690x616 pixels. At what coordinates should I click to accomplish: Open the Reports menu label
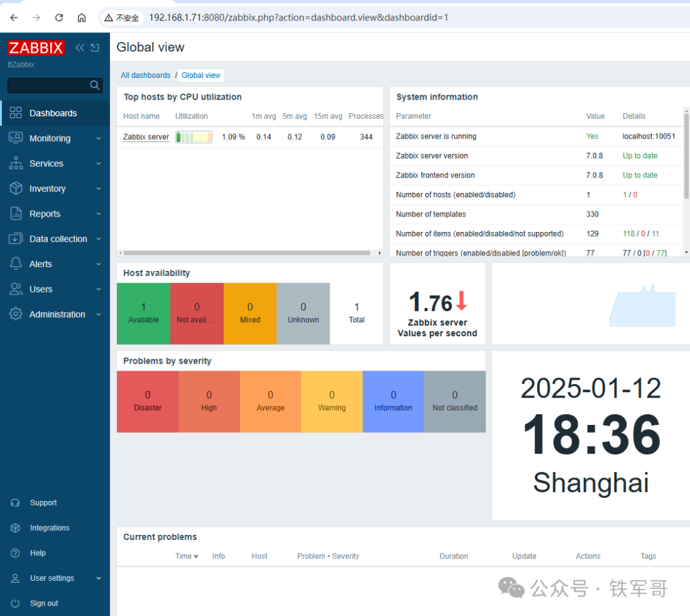pyautogui.click(x=45, y=213)
